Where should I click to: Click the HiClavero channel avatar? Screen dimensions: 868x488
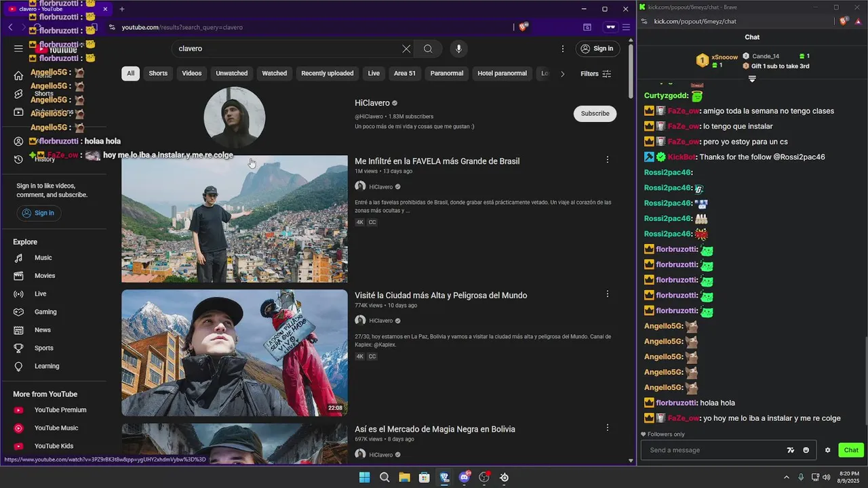pos(235,117)
